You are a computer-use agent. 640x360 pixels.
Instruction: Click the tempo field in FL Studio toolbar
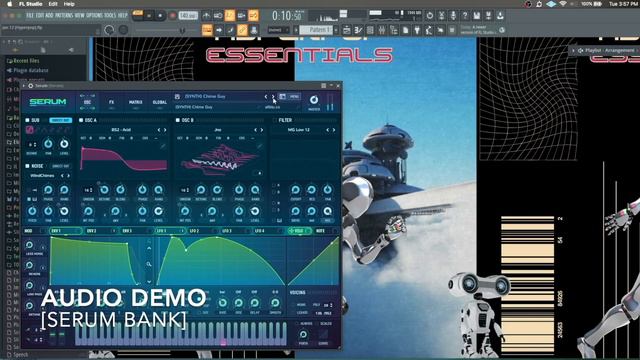pyautogui.click(x=188, y=16)
